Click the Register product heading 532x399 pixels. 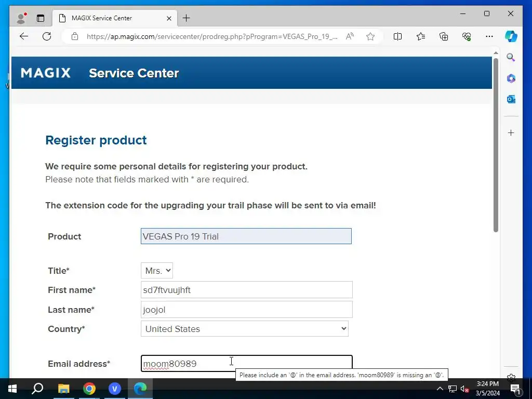(x=96, y=140)
